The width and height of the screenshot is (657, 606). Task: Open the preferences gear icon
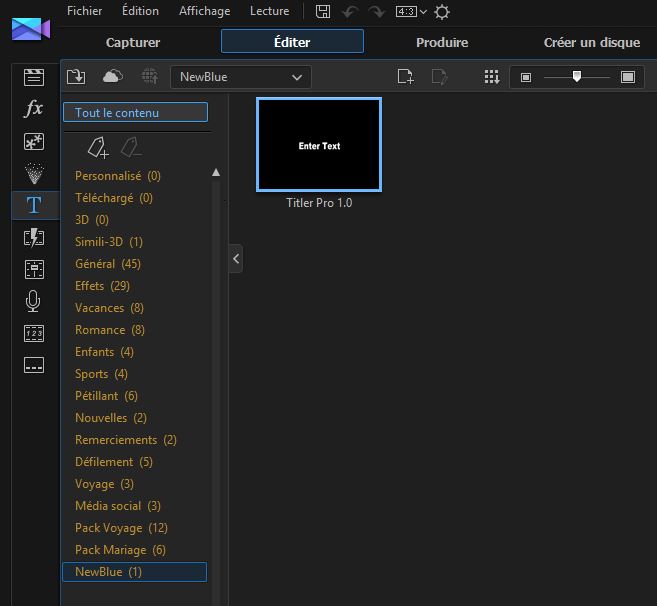point(442,12)
